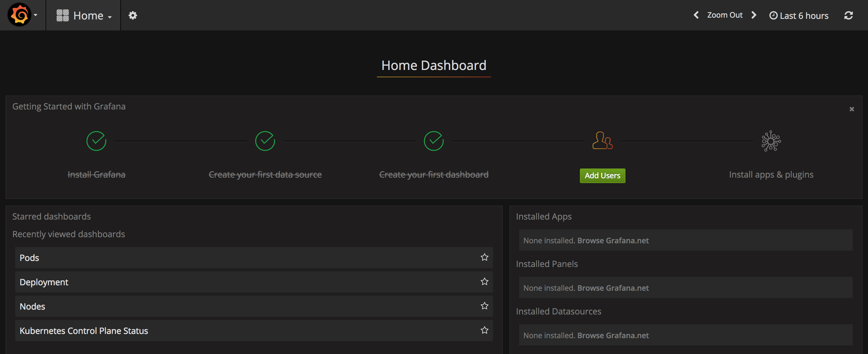This screenshot has height=354, width=868.
Task: Click the Home dashboard menu icon
Action: [x=63, y=15]
